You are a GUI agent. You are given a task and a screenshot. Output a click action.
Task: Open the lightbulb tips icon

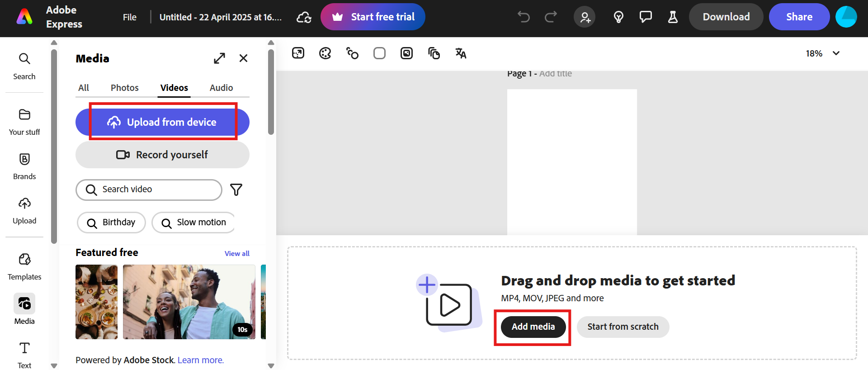point(618,17)
